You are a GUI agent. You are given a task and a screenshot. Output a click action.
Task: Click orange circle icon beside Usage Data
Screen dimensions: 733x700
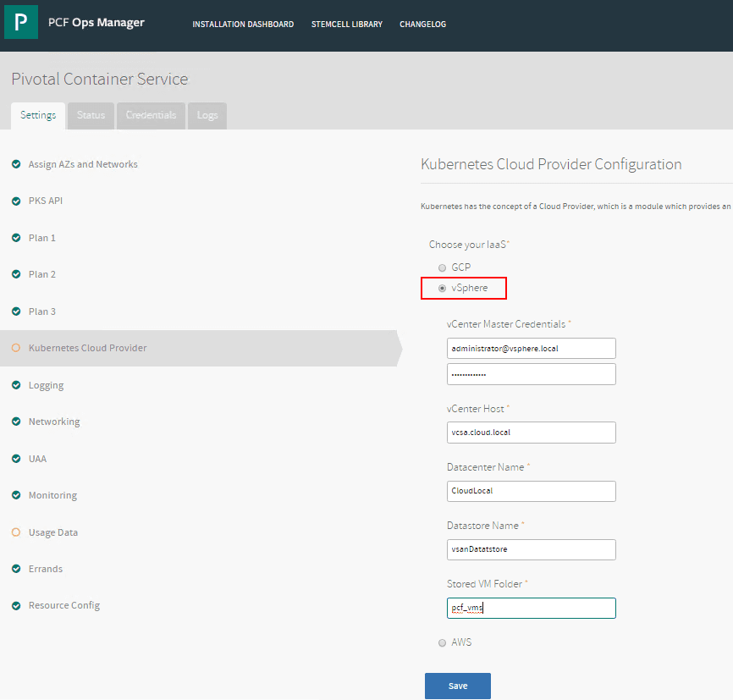click(16, 532)
